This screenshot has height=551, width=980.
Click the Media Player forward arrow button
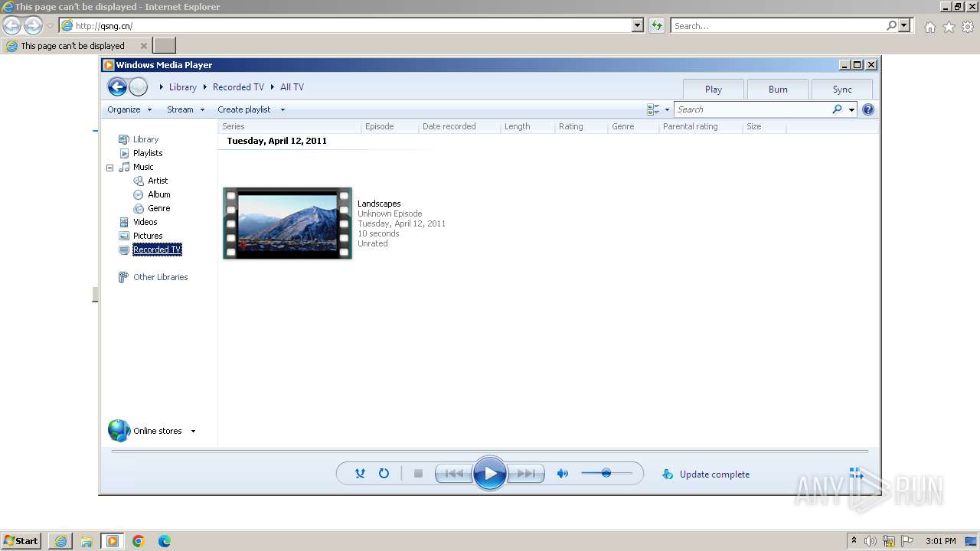[x=138, y=86]
